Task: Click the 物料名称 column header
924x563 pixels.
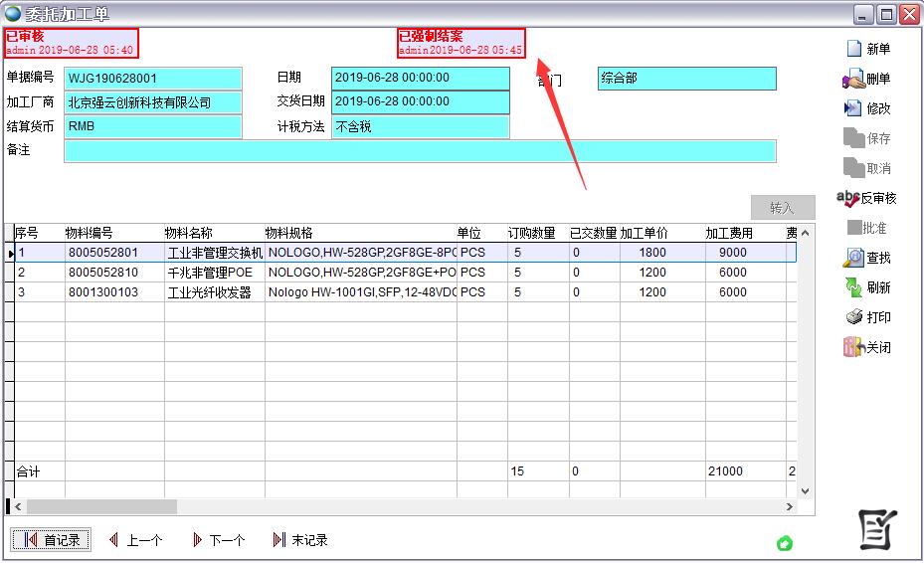Action: pos(189,233)
